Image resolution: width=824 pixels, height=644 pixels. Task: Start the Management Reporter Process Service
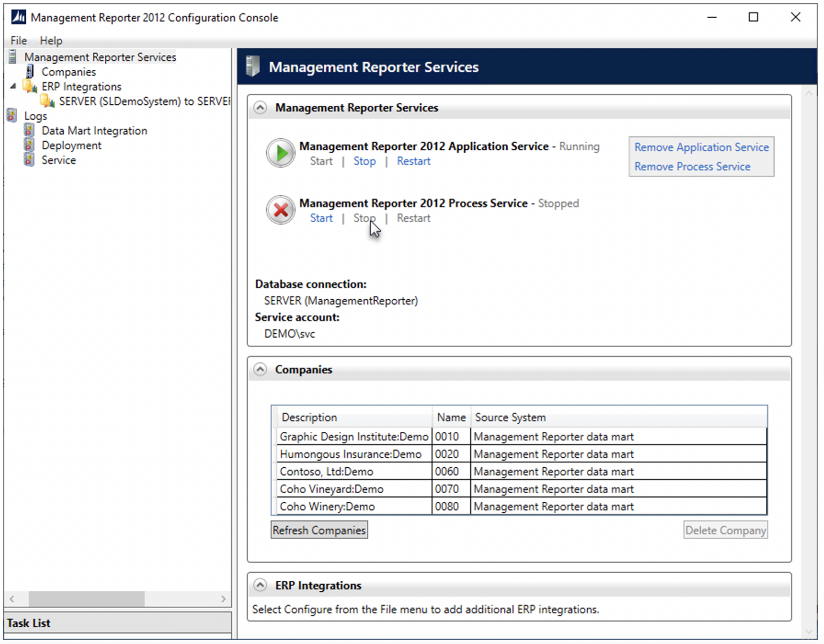321,218
